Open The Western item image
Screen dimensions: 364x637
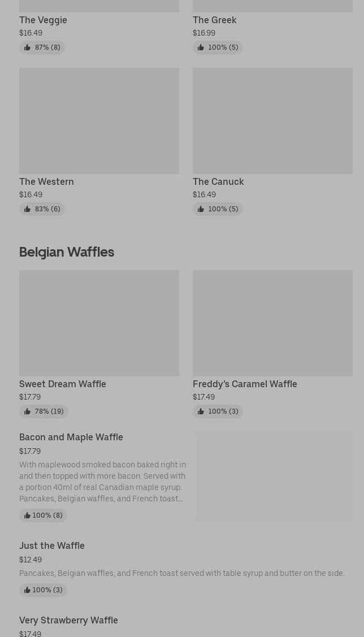99,121
